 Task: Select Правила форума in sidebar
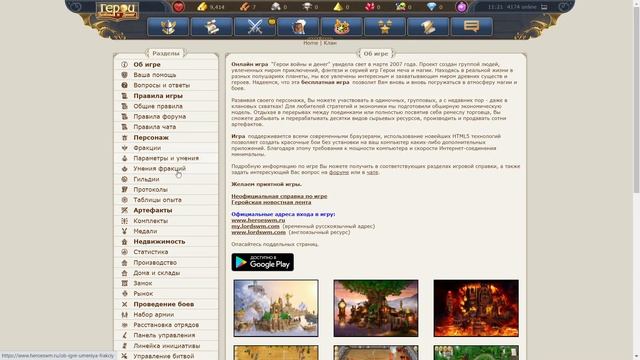pos(160,116)
